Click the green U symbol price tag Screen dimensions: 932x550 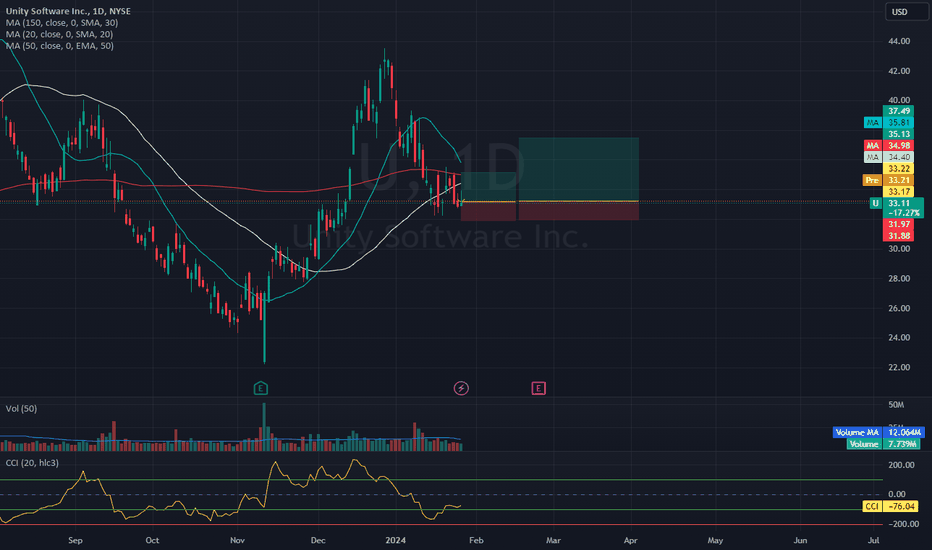point(875,203)
